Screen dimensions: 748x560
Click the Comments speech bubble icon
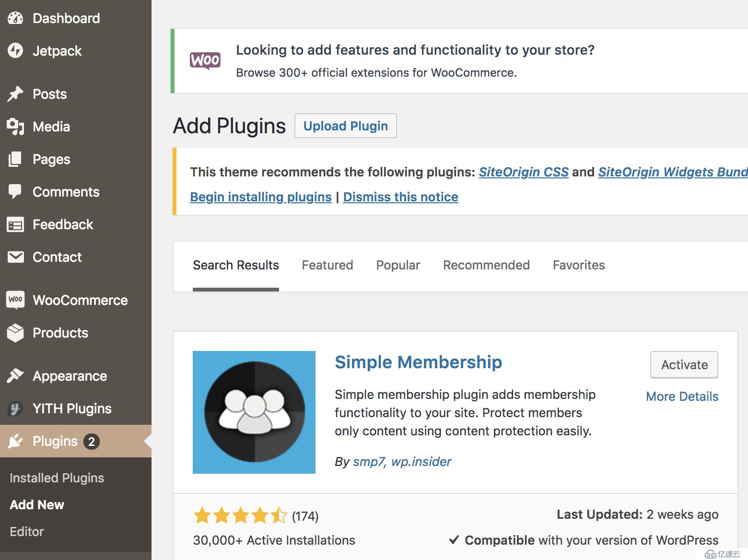tap(15, 192)
